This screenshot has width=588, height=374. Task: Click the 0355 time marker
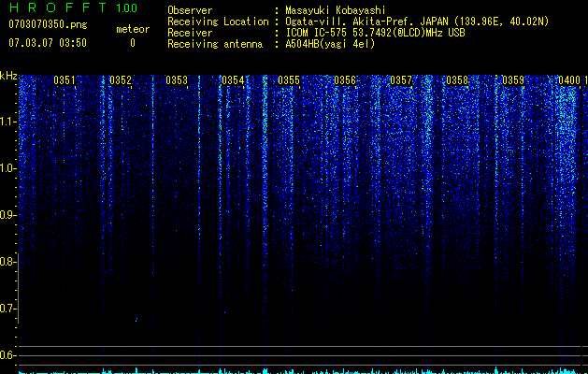[x=289, y=80]
